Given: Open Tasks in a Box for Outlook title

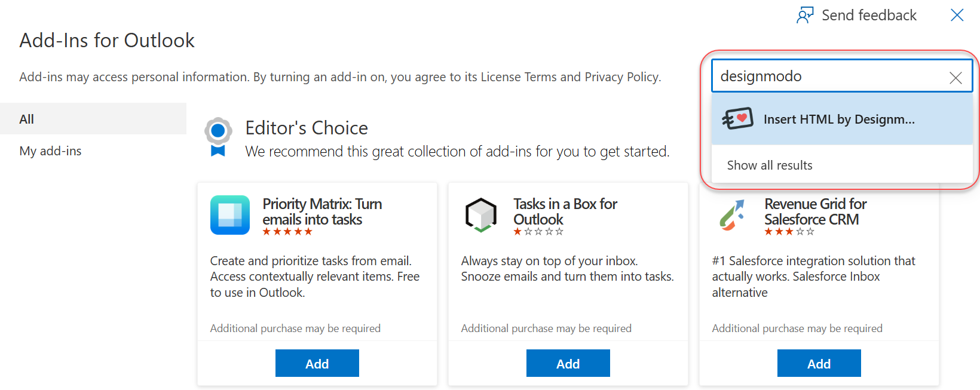Looking at the screenshot, I should click(x=565, y=211).
